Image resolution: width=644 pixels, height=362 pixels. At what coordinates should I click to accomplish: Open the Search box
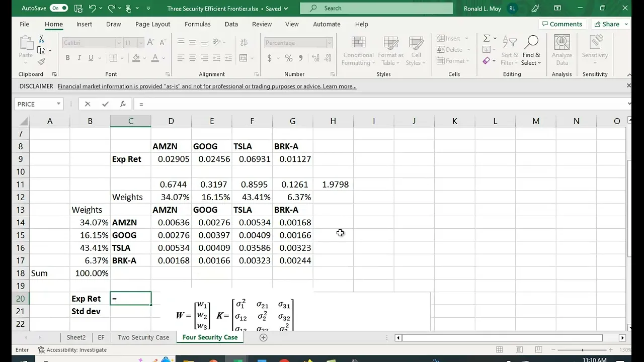point(376,8)
